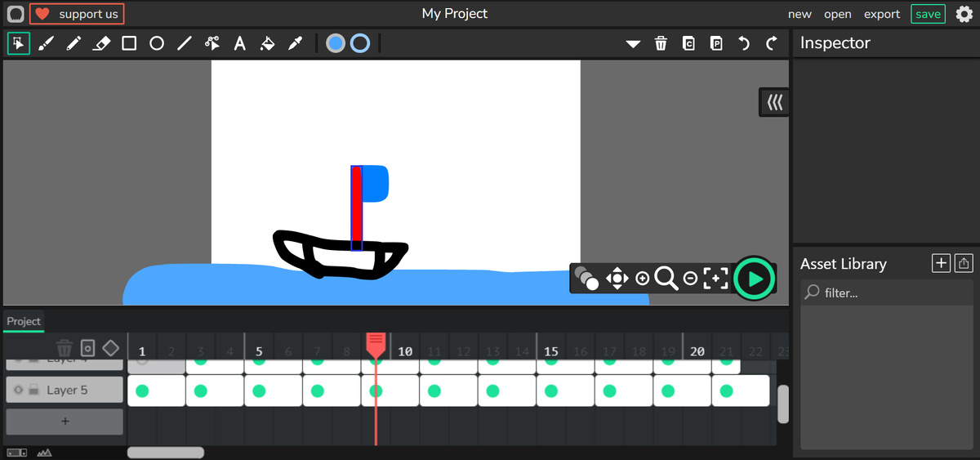Image resolution: width=980 pixels, height=460 pixels.
Task: Save the project with the save button
Action: tap(928, 14)
